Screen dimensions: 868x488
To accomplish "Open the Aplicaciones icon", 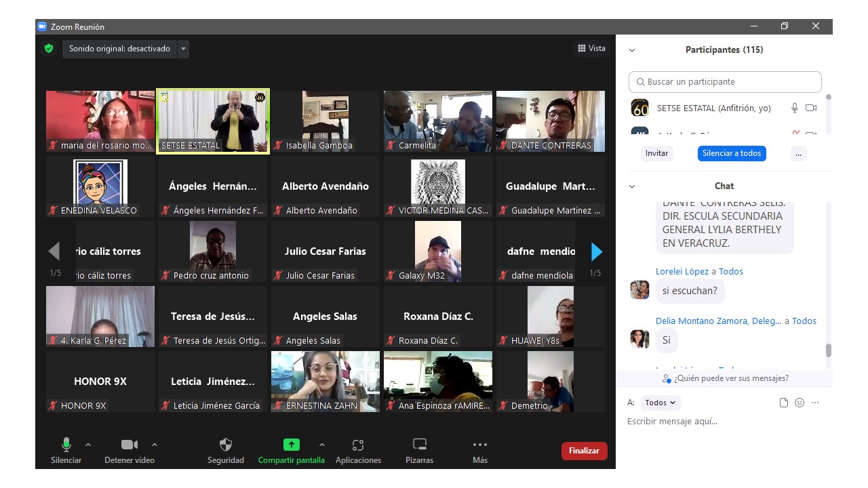I will 358,445.
